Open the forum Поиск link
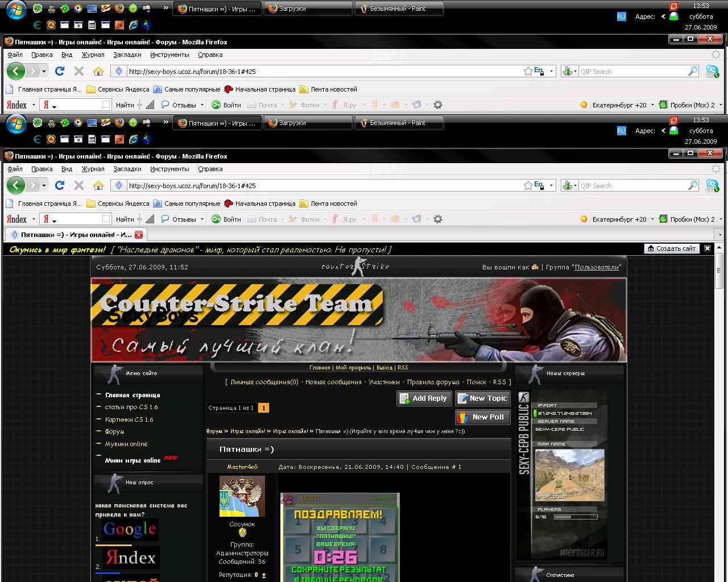The image size is (728, 582). (477, 382)
